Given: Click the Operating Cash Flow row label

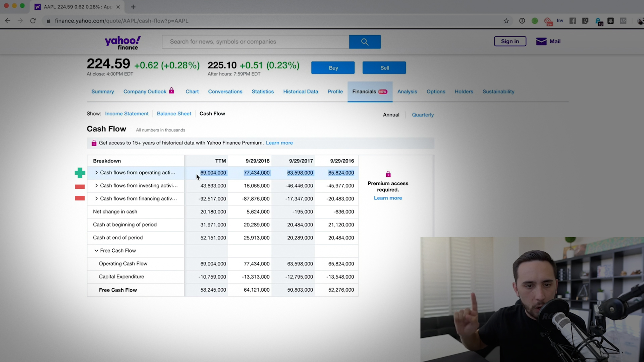Looking at the screenshot, I should pos(123,264).
